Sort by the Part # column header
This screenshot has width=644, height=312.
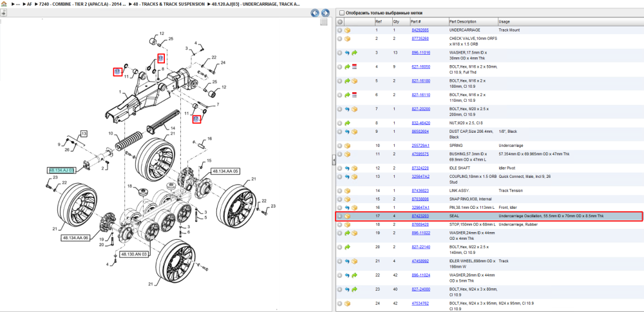(x=428, y=21)
